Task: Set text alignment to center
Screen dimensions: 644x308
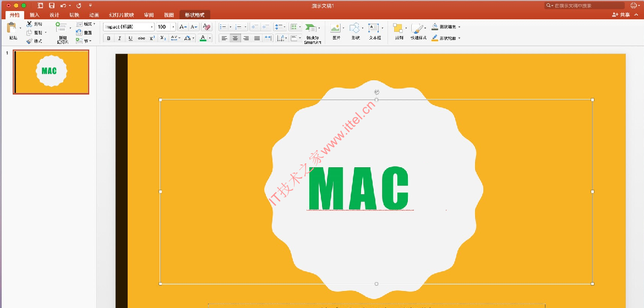Action: pyautogui.click(x=235, y=38)
